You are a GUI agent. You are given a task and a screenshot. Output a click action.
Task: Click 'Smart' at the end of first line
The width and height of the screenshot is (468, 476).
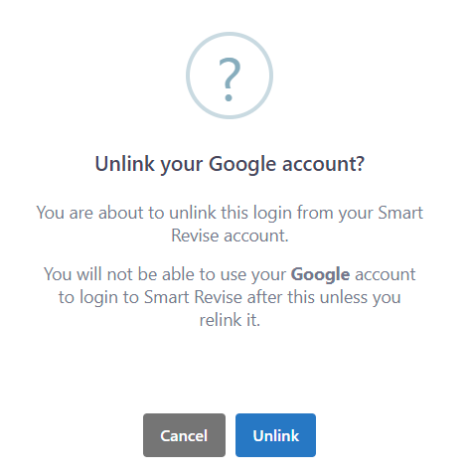[400, 213]
